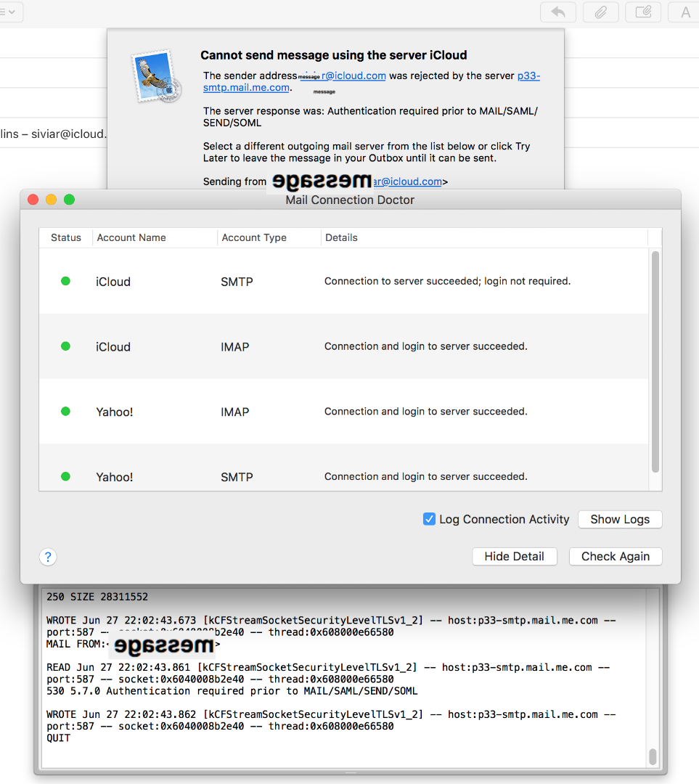This screenshot has height=784, width=699.
Task: Click the Check Again button
Action: pyautogui.click(x=616, y=556)
